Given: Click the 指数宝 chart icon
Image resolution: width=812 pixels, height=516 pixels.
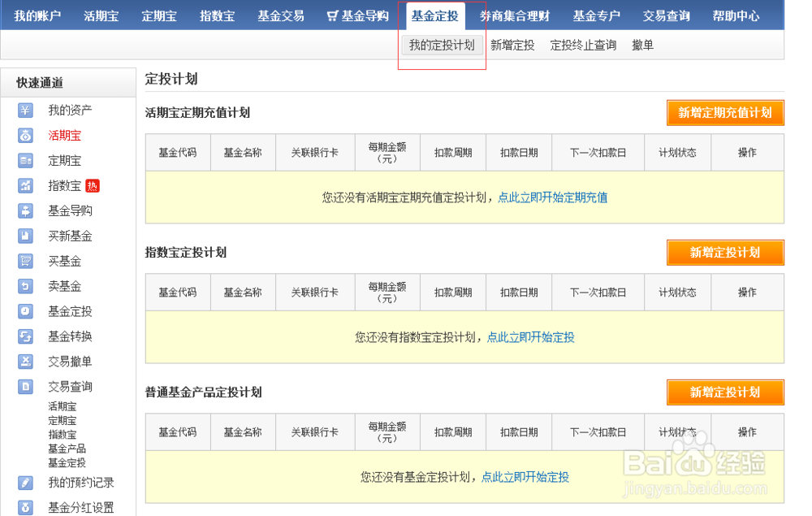Looking at the screenshot, I should click(25, 185).
